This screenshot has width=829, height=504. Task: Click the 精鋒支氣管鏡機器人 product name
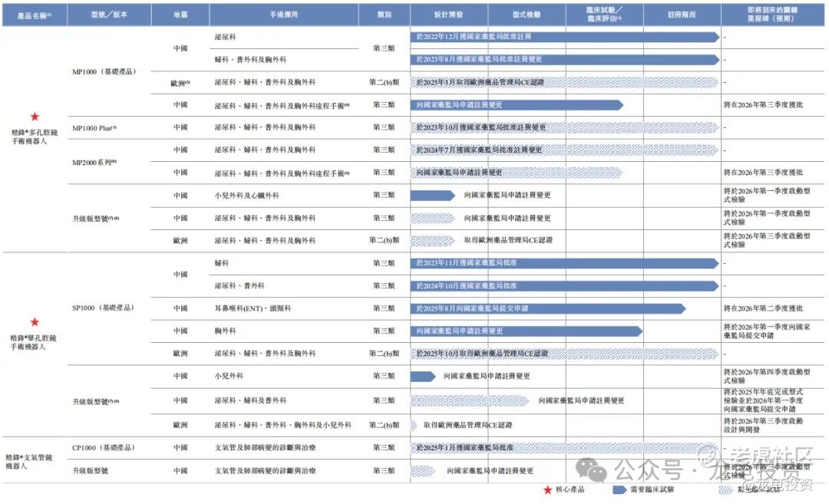pyautogui.click(x=29, y=462)
